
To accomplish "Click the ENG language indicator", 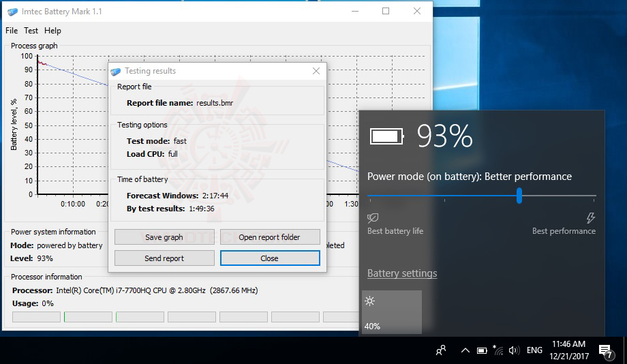I will tap(534, 350).
